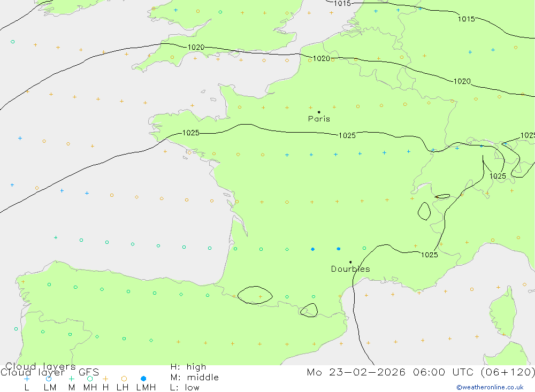Click the orange plus H legend symbol
This screenshot has width=535, height=392.
point(105,379)
